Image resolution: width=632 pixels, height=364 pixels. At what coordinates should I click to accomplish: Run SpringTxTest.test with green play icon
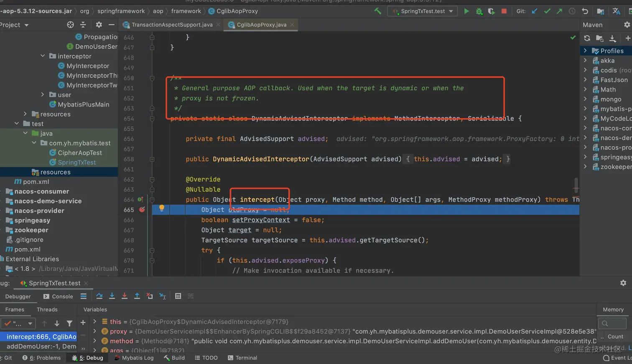466,11
